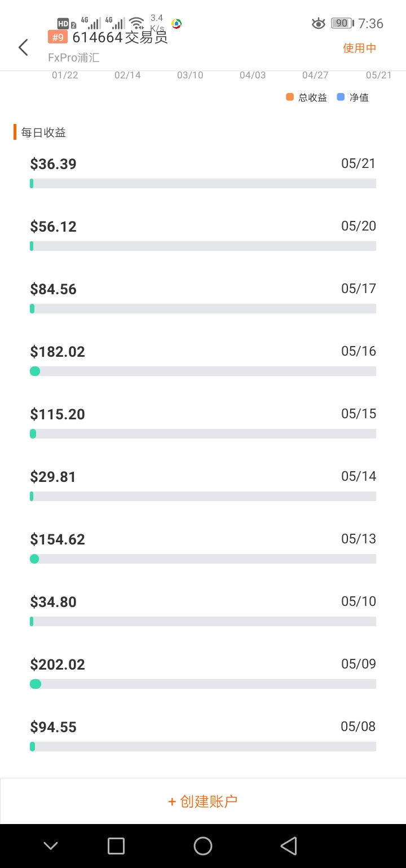Tap the Android home circle button
The height and width of the screenshot is (868, 406).
tap(203, 845)
